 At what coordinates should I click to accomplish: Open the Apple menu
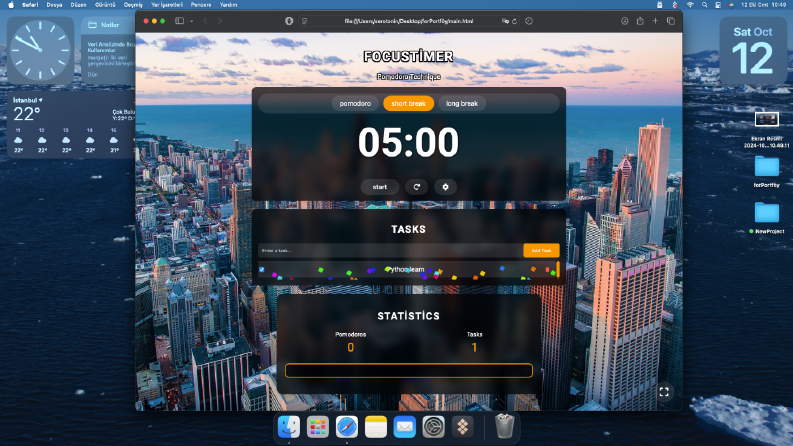[x=11, y=5]
